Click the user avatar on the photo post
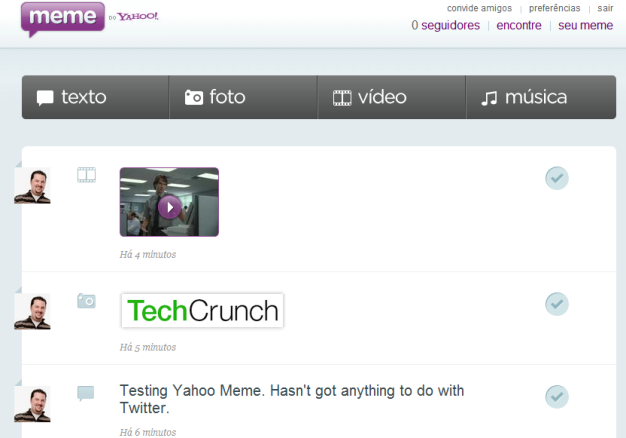Viewport: 626px width, 438px height. click(x=33, y=311)
